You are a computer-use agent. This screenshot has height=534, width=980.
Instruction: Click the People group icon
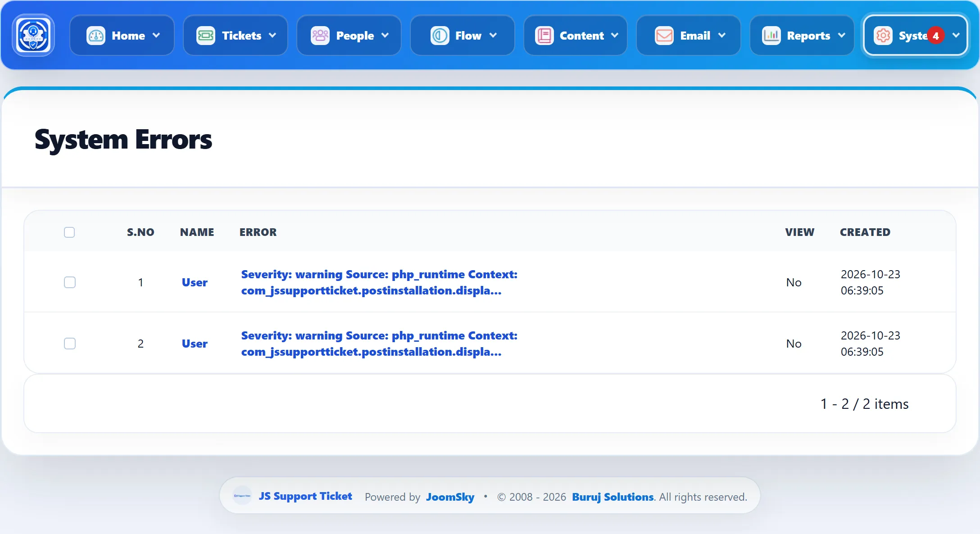320,36
